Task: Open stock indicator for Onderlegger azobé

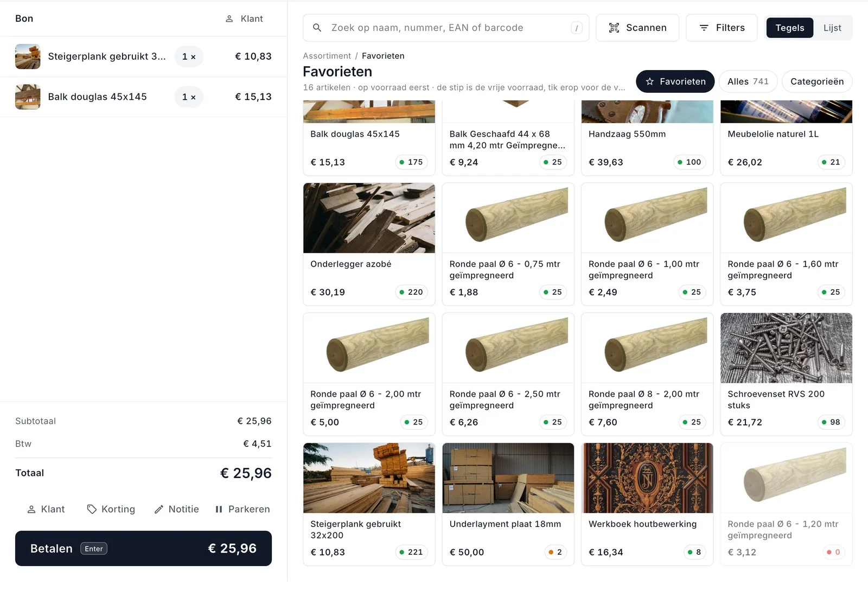Action: (411, 292)
